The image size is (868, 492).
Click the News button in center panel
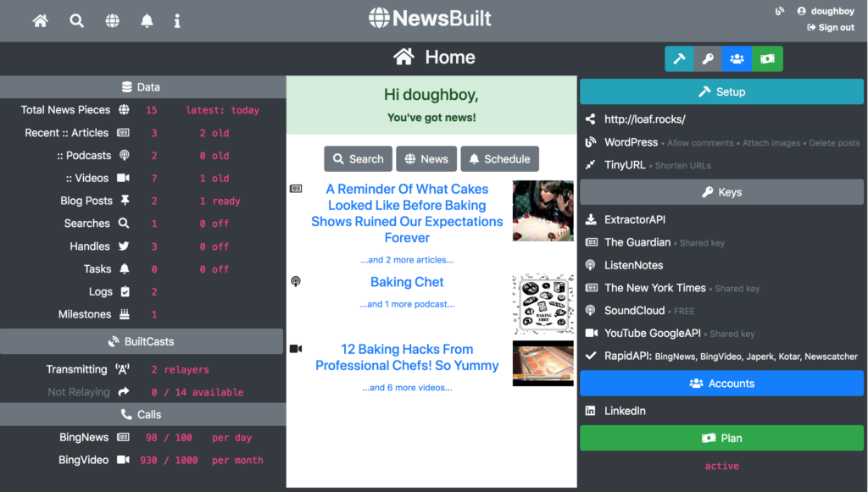pyautogui.click(x=426, y=159)
